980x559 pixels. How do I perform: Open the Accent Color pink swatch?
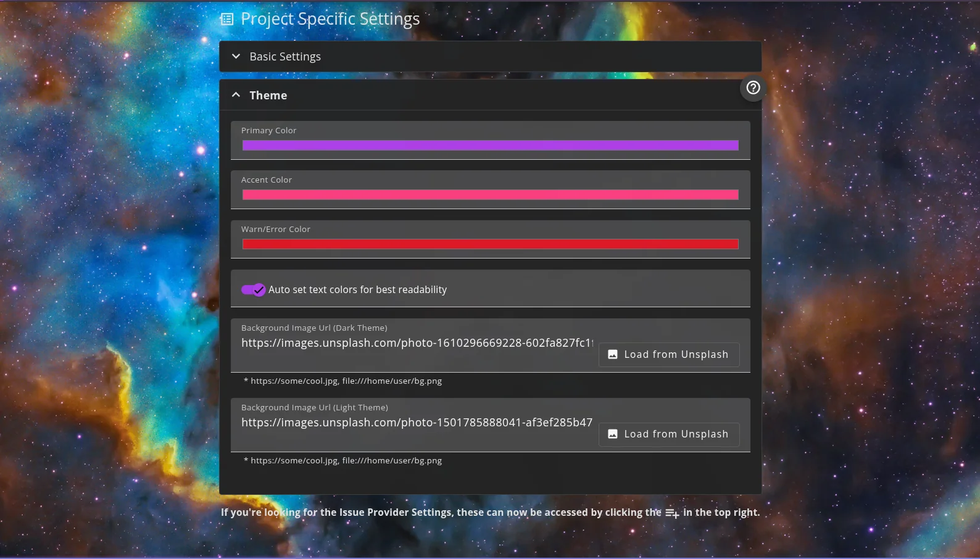pyautogui.click(x=490, y=195)
